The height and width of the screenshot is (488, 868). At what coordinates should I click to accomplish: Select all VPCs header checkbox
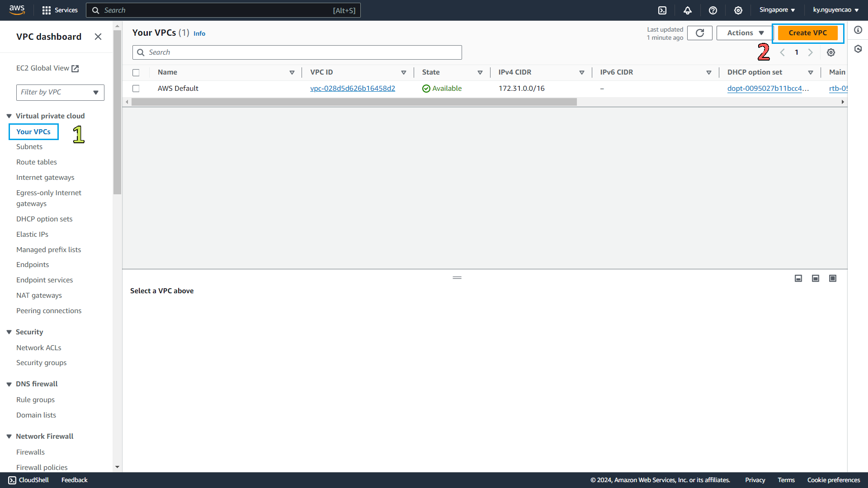click(x=136, y=72)
